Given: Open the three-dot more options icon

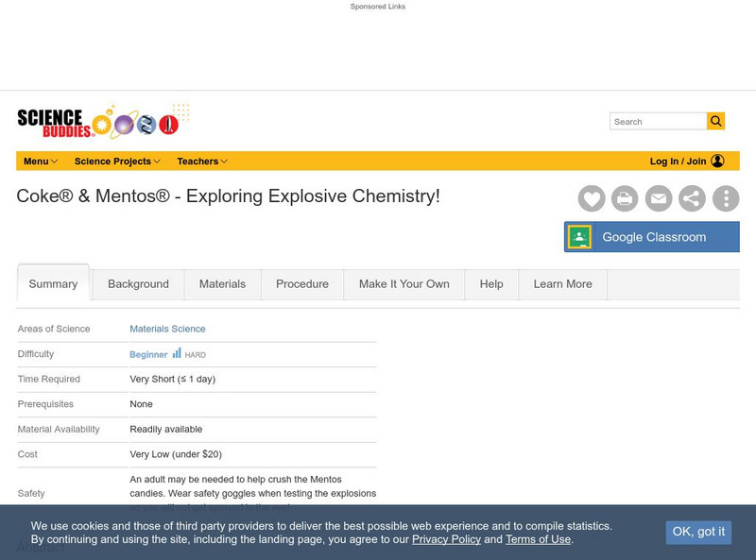Looking at the screenshot, I should (x=724, y=198).
